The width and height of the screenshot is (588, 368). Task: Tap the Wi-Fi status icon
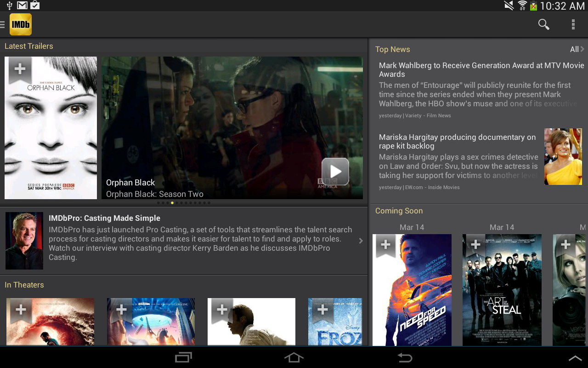click(522, 6)
